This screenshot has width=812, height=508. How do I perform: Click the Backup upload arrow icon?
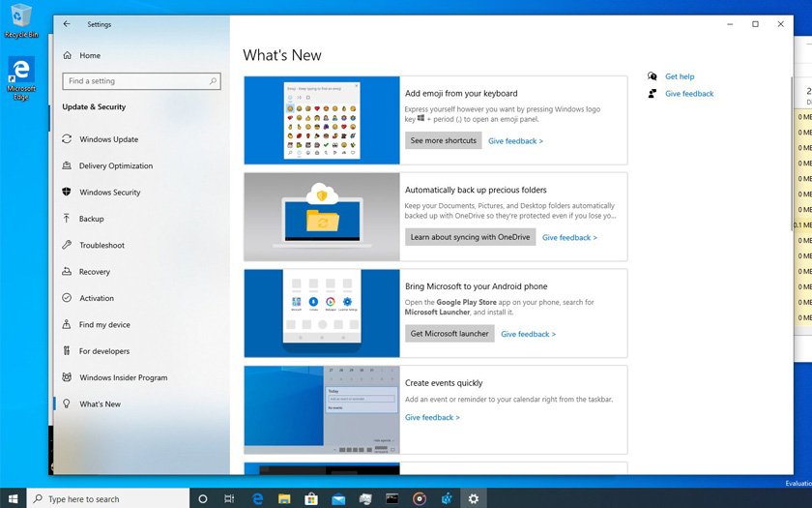point(67,219)
